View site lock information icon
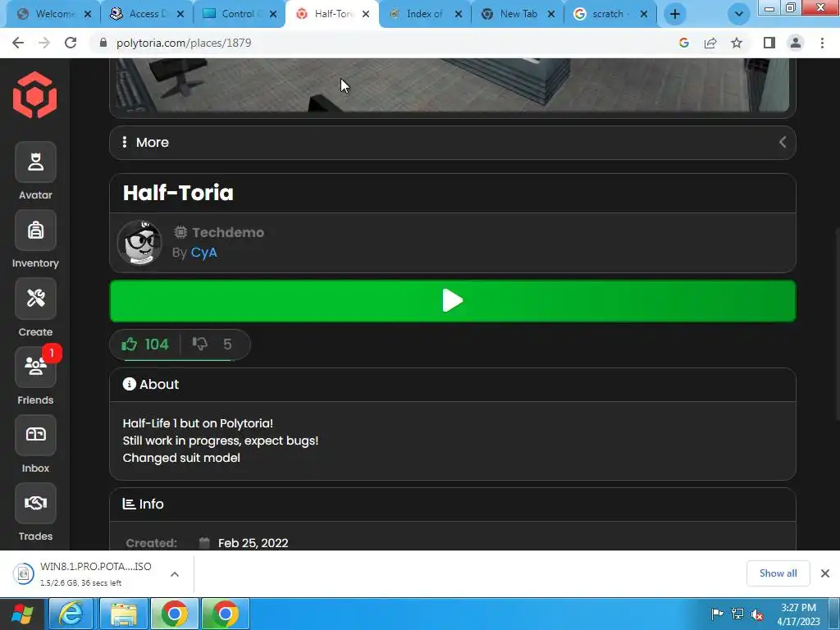Image resolution: width=840 pixels, height=630 pixels. coord(103,43)
